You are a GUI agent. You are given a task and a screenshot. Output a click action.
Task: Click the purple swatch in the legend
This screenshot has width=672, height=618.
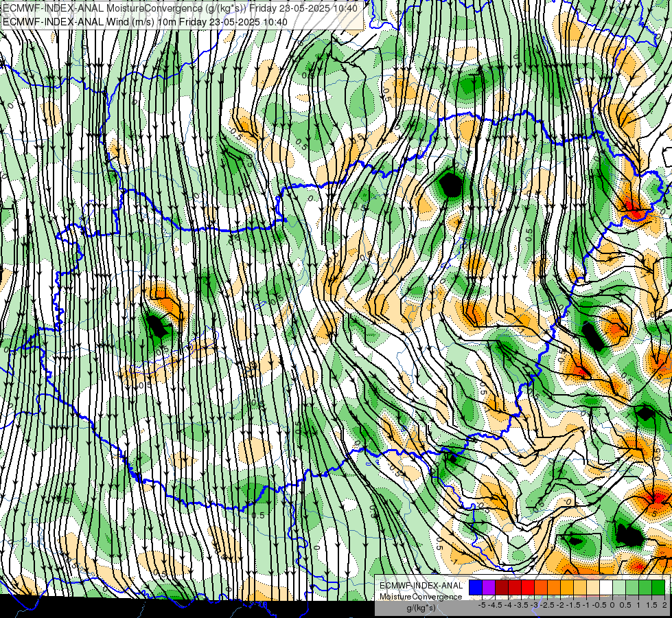pyautogui.click(x=489, y=588)
